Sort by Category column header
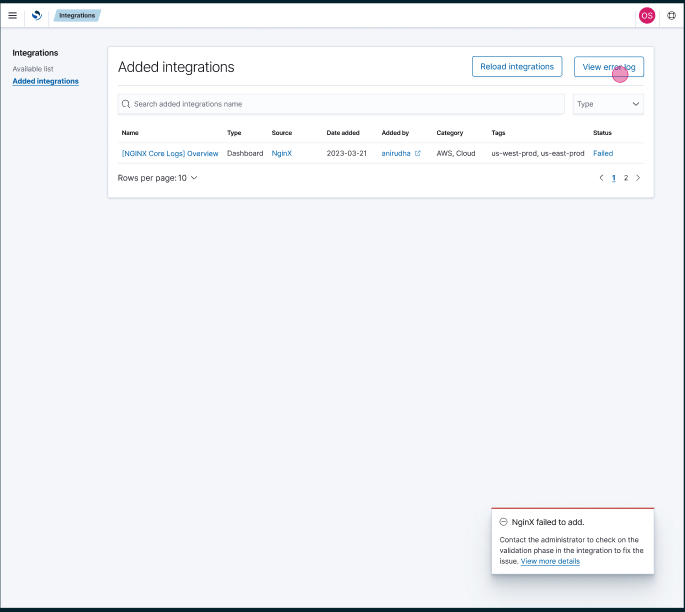 (x=450, y=133)
